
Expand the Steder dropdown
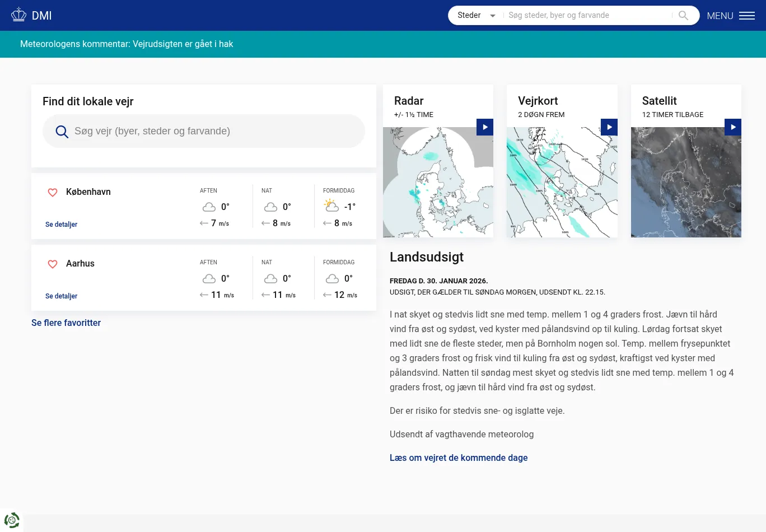tap(476, 16)
